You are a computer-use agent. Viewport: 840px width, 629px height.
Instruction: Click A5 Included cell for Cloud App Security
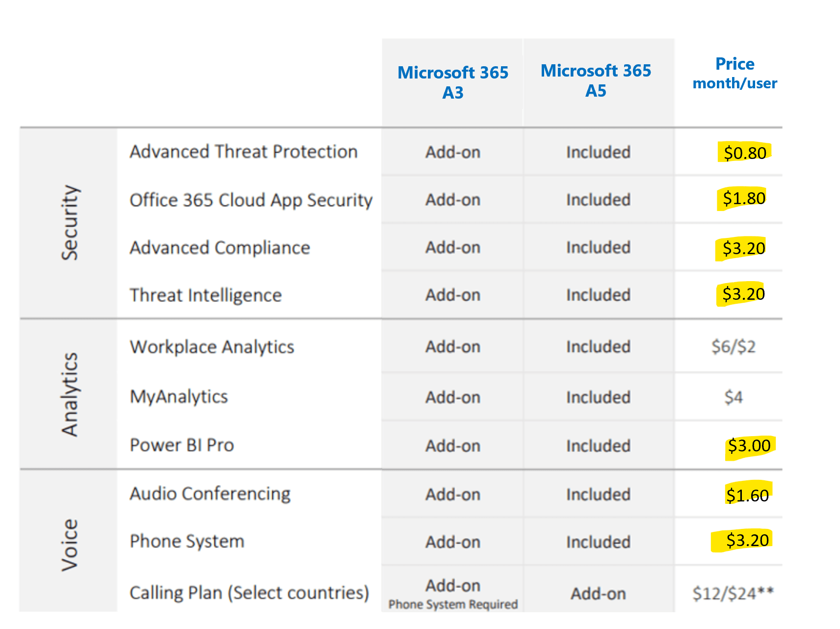598,200
